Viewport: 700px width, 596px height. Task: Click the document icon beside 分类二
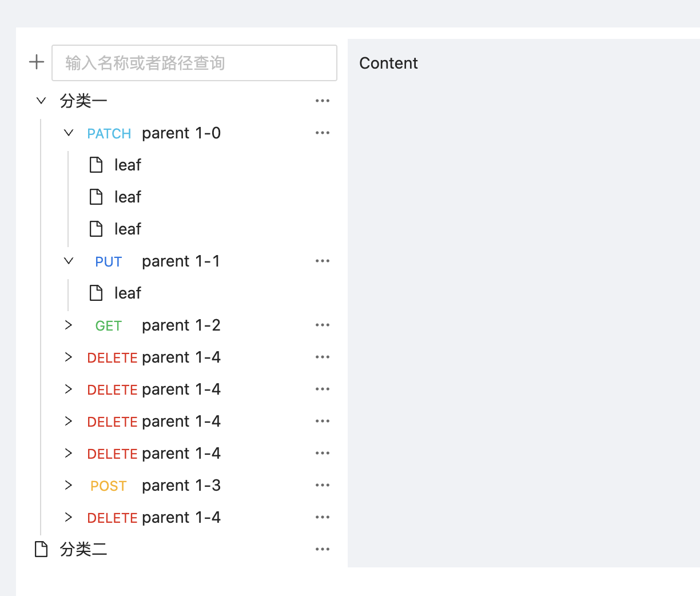[x=39, y=549]
